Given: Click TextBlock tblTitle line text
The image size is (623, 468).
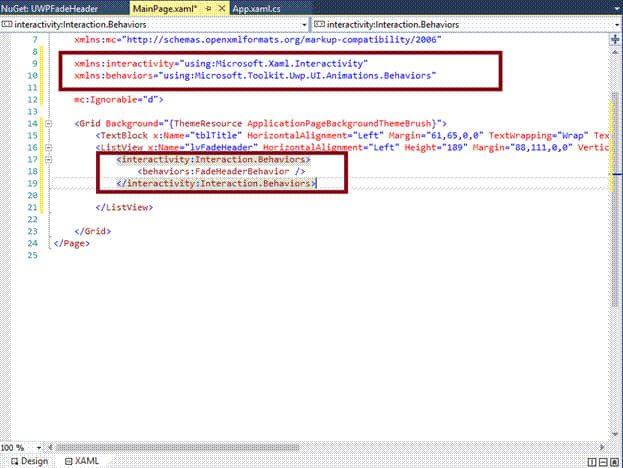Looking at the screenshot, I should [x=352, y=135].
